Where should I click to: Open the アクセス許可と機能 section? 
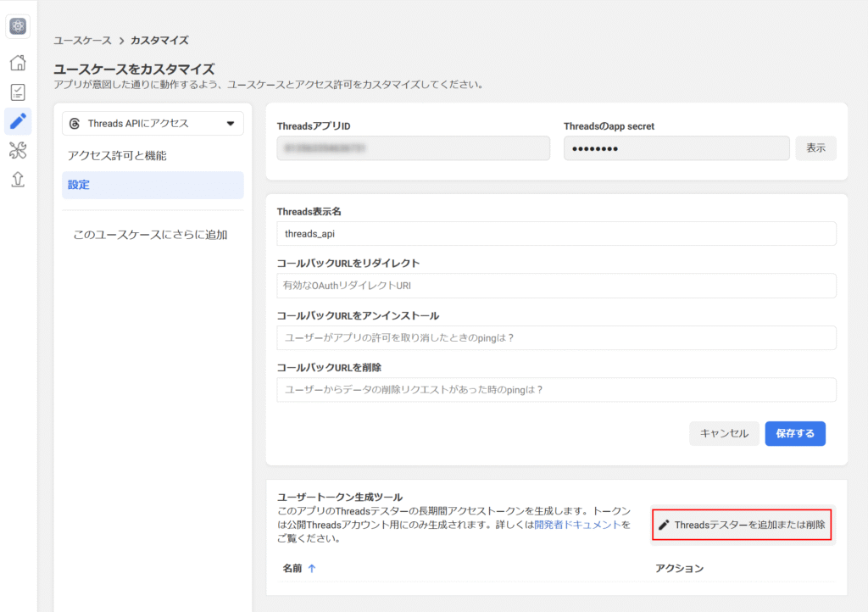coord(117,156)
